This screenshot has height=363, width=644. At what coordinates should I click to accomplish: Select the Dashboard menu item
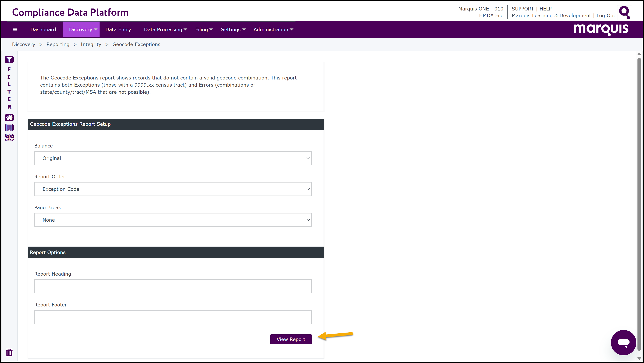tap(43, 29)
